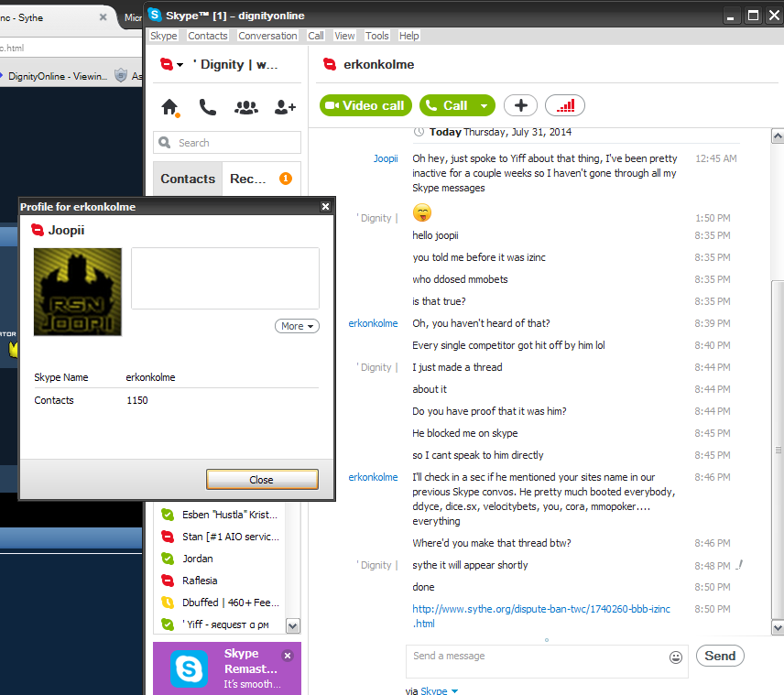The width and height of the screenshot is (784, 695).
Task: Close the profile dialog with X
Action: point(325,207)
